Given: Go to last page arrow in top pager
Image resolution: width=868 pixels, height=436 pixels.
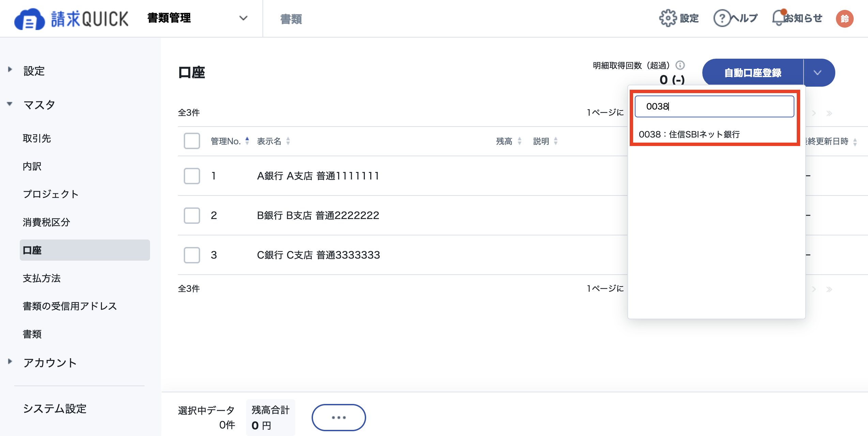Looking at the screenshot, I should click(829, 113).
